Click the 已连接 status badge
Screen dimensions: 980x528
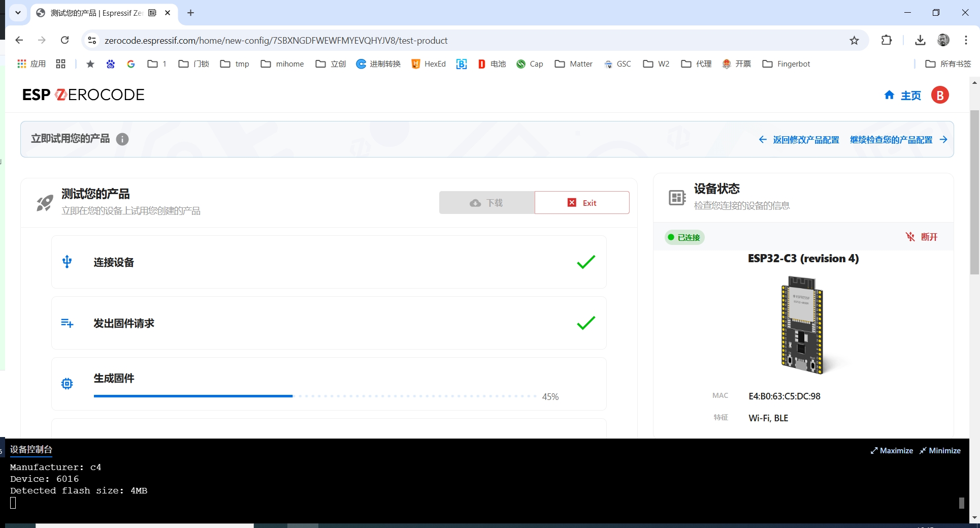pos(684,237)
